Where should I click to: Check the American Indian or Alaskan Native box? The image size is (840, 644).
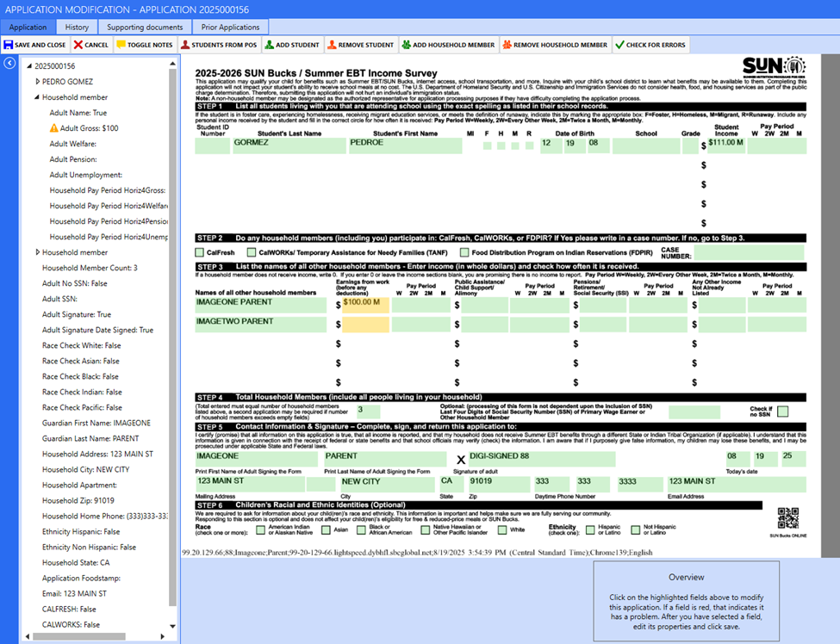(x=260, y=530)
